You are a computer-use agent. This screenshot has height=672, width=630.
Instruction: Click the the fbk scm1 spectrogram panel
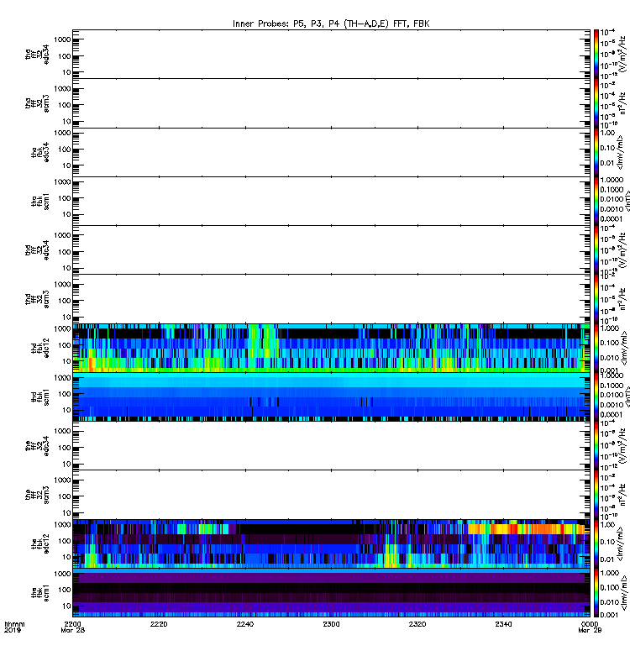tap(331, 593)
